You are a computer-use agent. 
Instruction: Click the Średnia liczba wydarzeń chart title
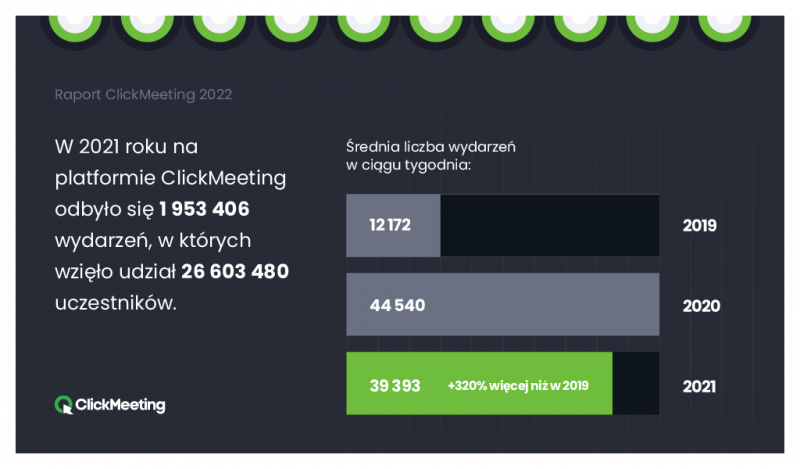pyautogui.click(x=431, y=156)
